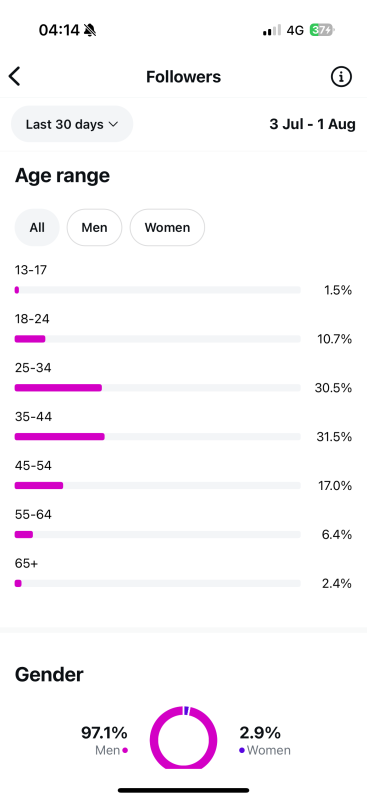This screenshot has height=800, width=367.
Task: Tap the gender donut chart
Action: tap(183, 737)
